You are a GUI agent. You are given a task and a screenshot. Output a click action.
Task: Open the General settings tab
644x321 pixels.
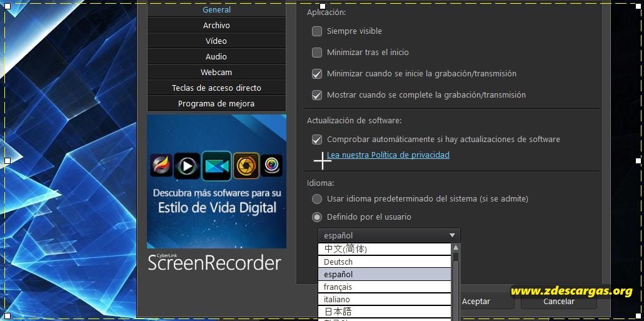tap(216, 9)
